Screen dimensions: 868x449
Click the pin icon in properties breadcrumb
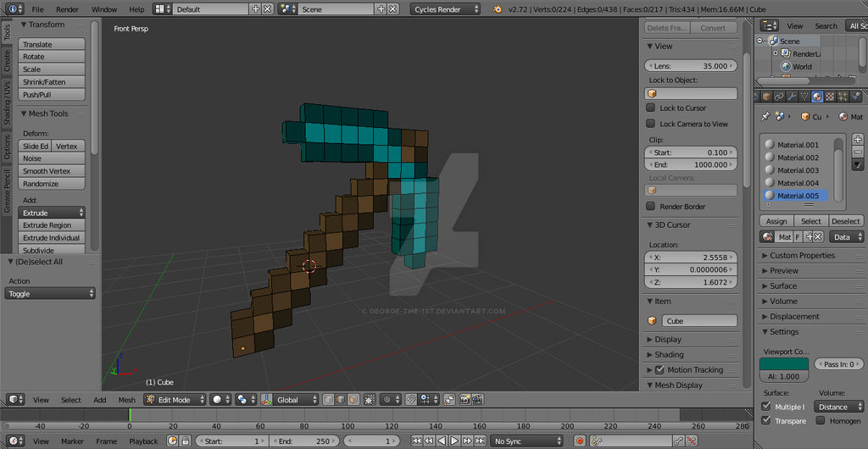click(765, 117)
